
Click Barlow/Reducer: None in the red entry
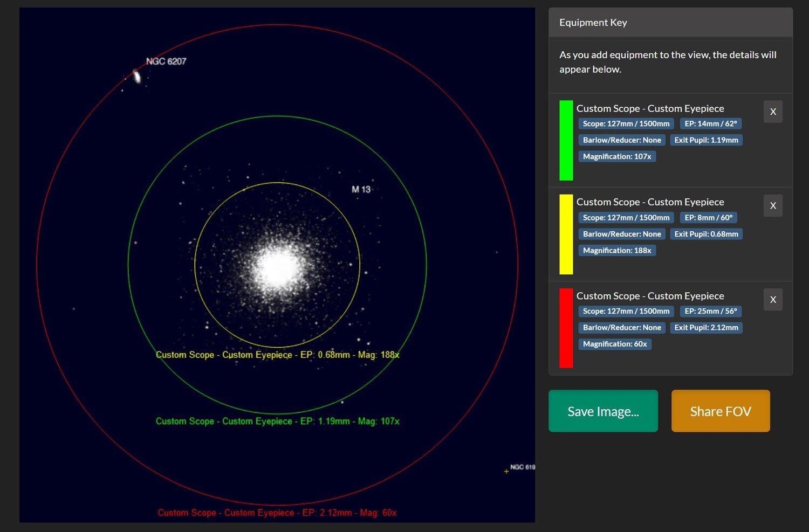click(x=622, y=328)
